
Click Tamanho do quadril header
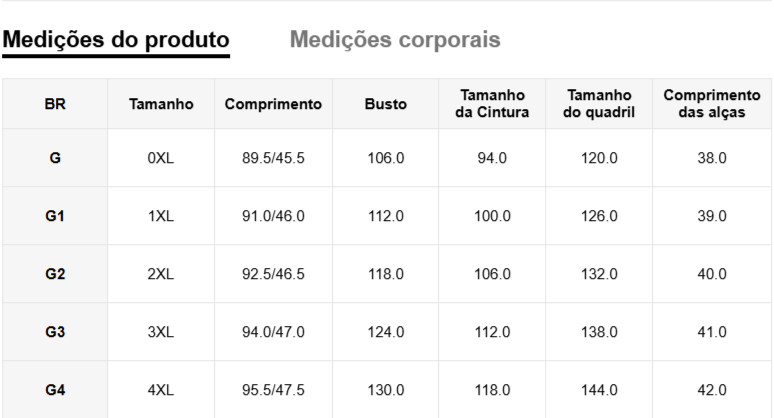599,104
